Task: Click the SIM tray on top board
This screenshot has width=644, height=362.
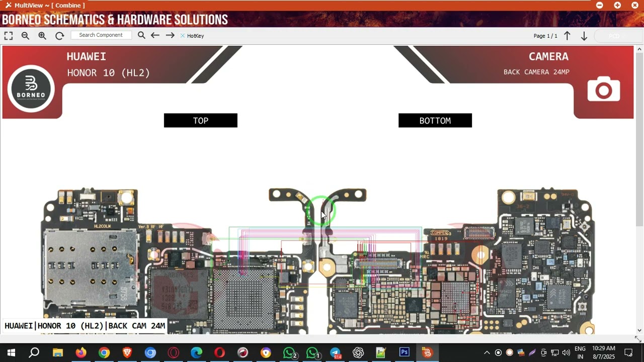Action: [91, 268]
